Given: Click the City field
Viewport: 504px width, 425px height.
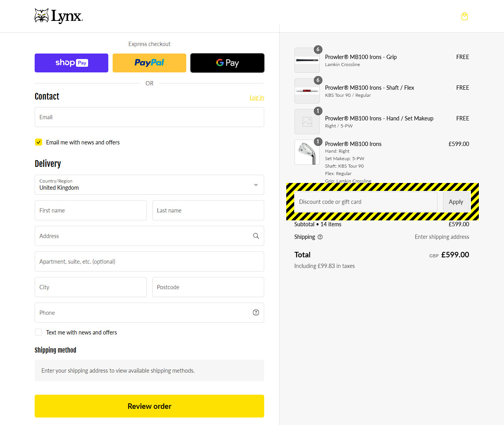Looking at the screenshot, I should [91, 287].
